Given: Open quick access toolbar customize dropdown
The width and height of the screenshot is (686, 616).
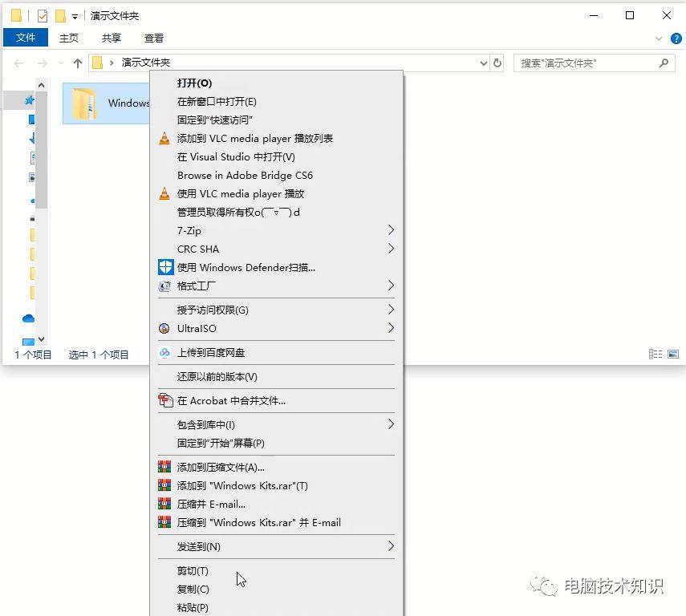Looking at the screenshot, I should pos(75,17).
